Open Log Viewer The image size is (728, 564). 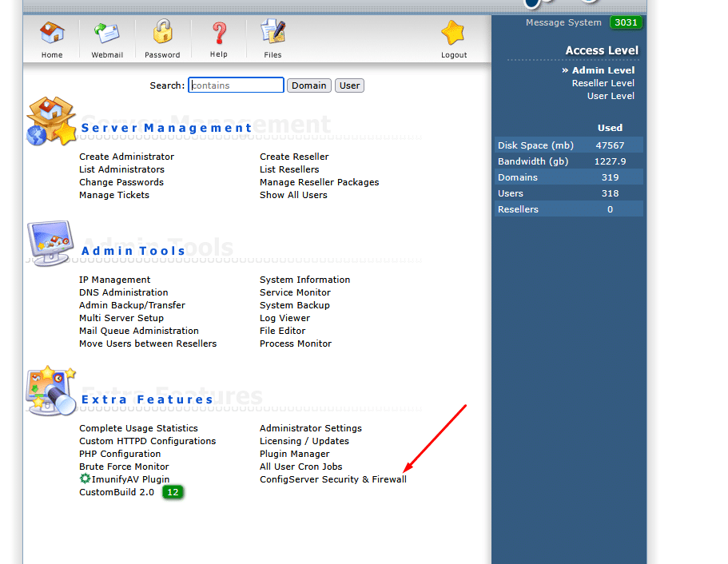(x=284, y=318)
